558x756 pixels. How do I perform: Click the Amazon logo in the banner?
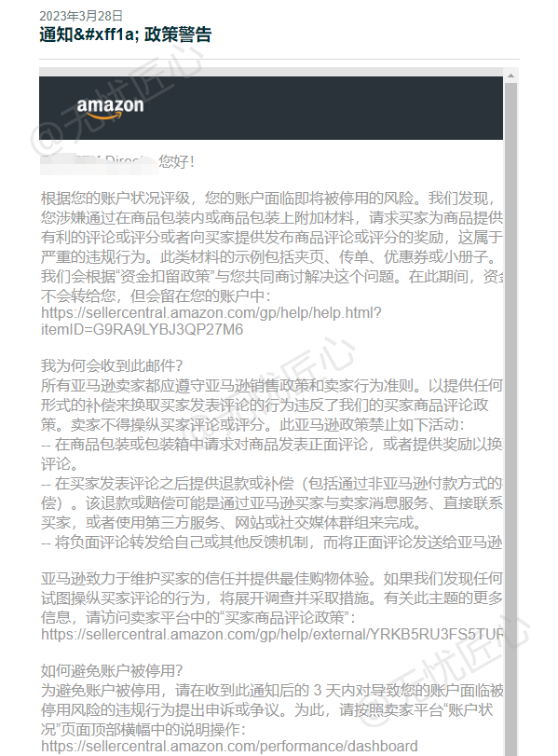pyautogui.click(x=110, y=108)
